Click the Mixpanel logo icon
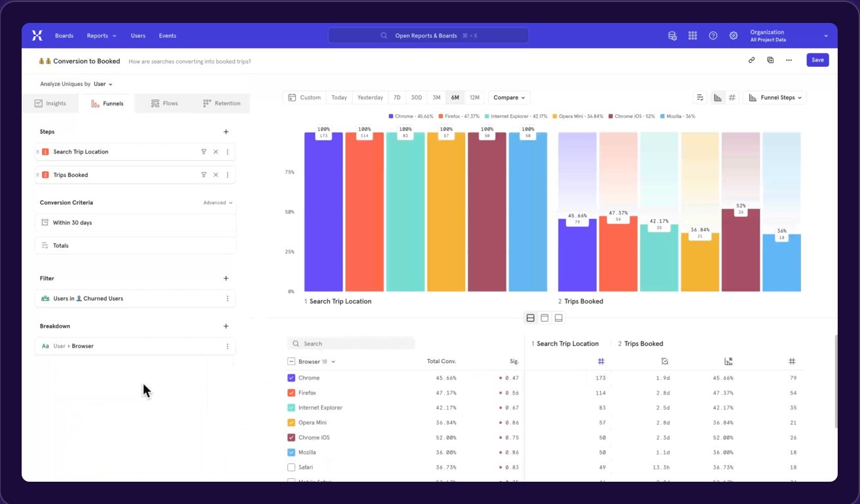The height and width of the screenshot is (504, 860). pyautogui.click(x=37, y=35)
